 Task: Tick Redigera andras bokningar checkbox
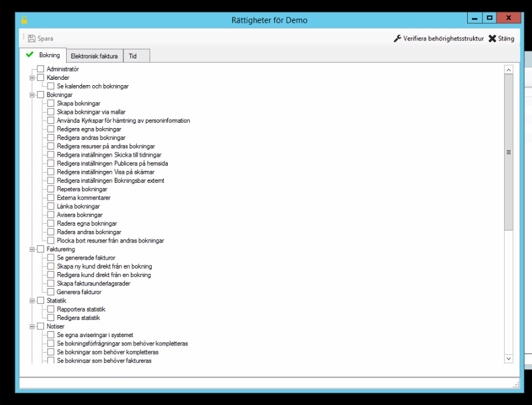click(x=51, y=138)
